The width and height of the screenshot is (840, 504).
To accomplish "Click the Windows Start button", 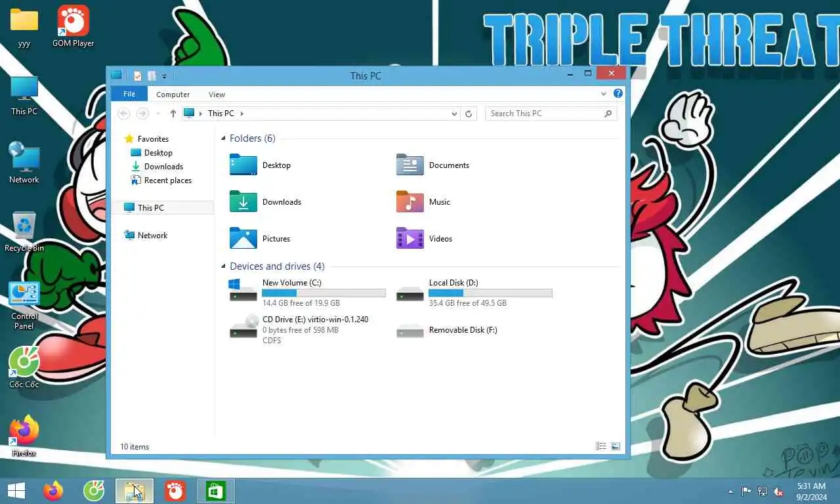I will (16, 491).
